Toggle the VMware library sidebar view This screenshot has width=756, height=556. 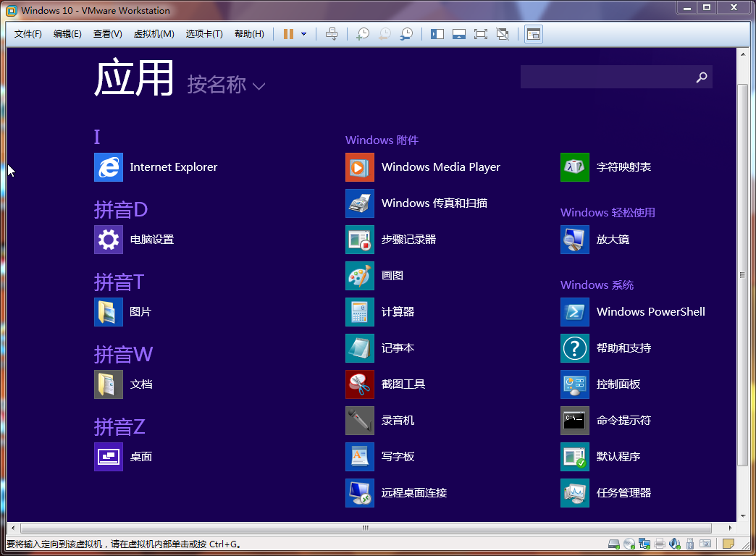(437, 34)
